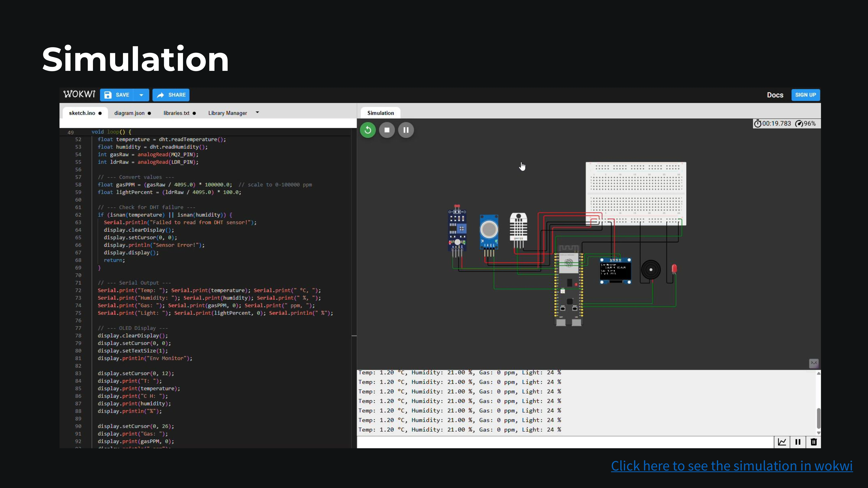Image resolution: width=868 pixels, height=488 pixels.
Task: Expand the file tabs dropdown arrow
Action: click(x=258, y=112)
